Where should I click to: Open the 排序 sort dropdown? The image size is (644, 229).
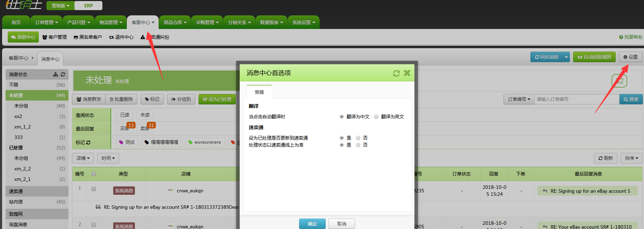632,158
